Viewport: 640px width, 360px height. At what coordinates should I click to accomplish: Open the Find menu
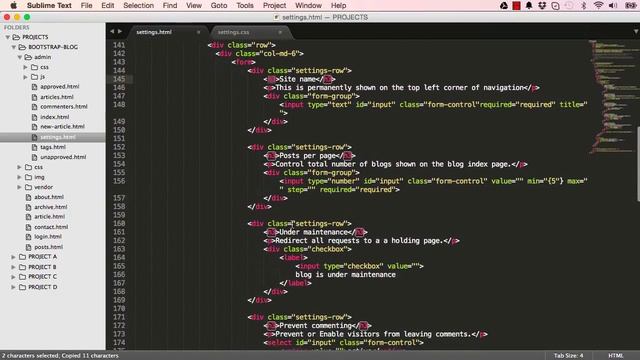[170, 5]
